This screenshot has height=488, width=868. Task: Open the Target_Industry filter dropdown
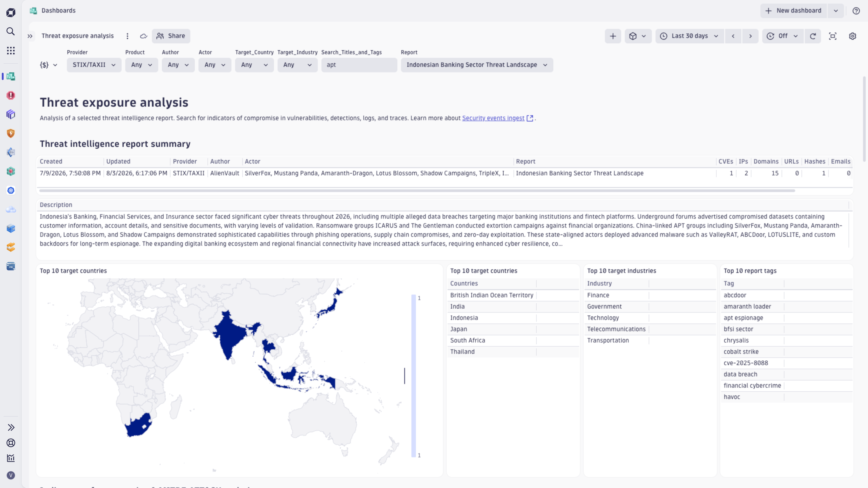297,65
